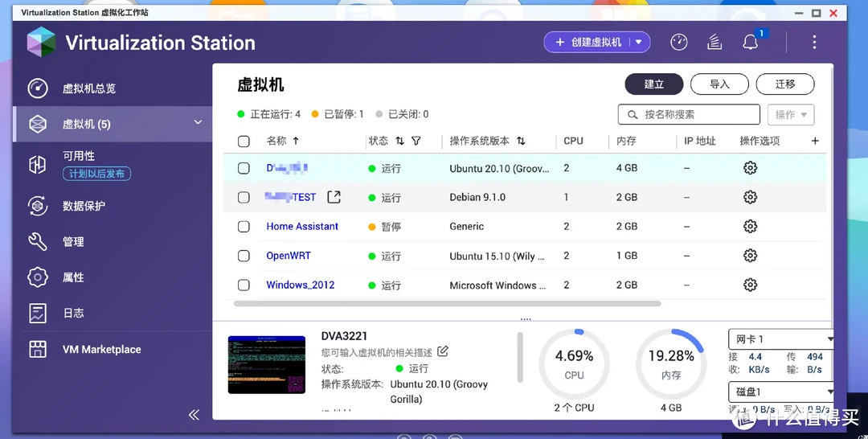Click the 迁移 migrate button
The height and width of the screenshot is (439, 868).
(785, 84)
